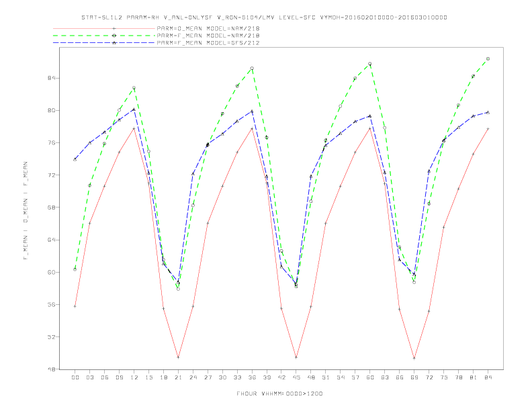The image size is (532, 411).
Task: Click x-axis forecast hour label 75
Action: pyautogui.click(x=444, y=377)
